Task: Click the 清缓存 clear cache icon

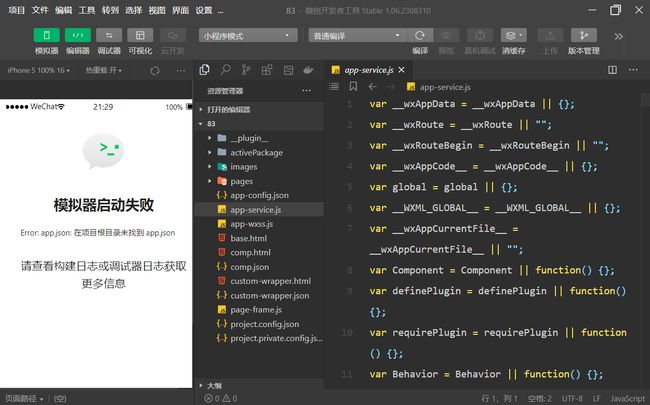Action: coord(514,36)
